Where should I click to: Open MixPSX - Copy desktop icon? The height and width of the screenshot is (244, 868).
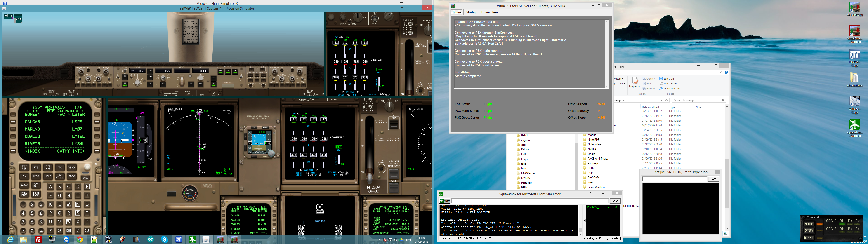(x=854, y=58)
